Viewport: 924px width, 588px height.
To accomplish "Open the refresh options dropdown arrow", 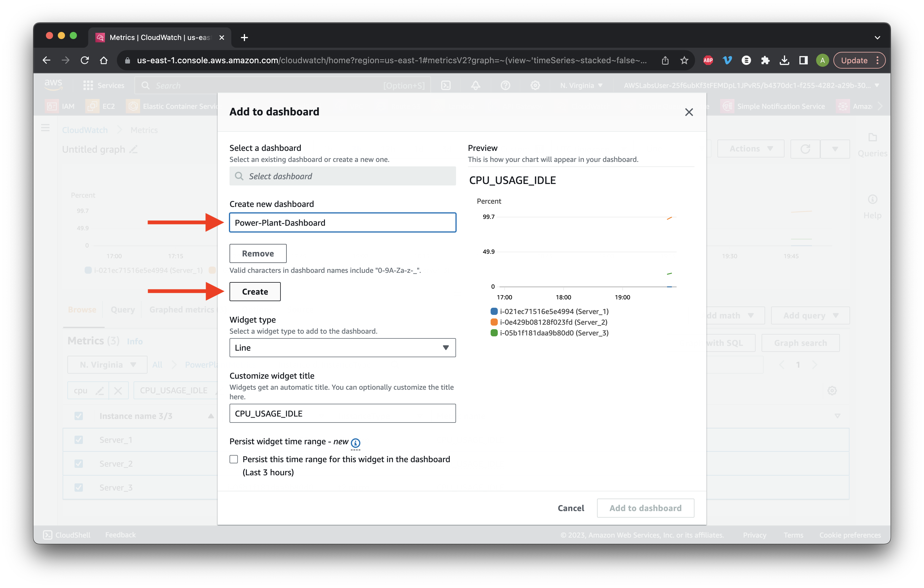I will 835,148.
